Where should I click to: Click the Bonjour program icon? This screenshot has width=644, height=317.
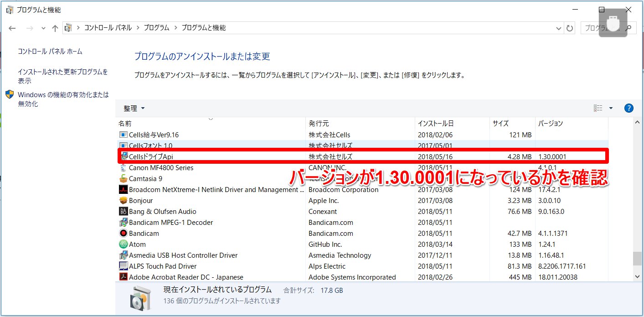pos(123,201)
